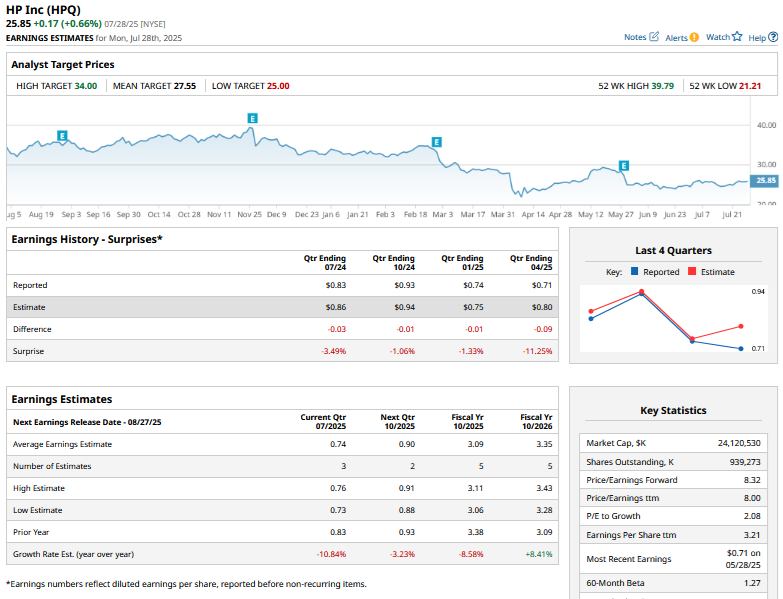Click the Growth Rate value +8.41%

coord(539,554)
